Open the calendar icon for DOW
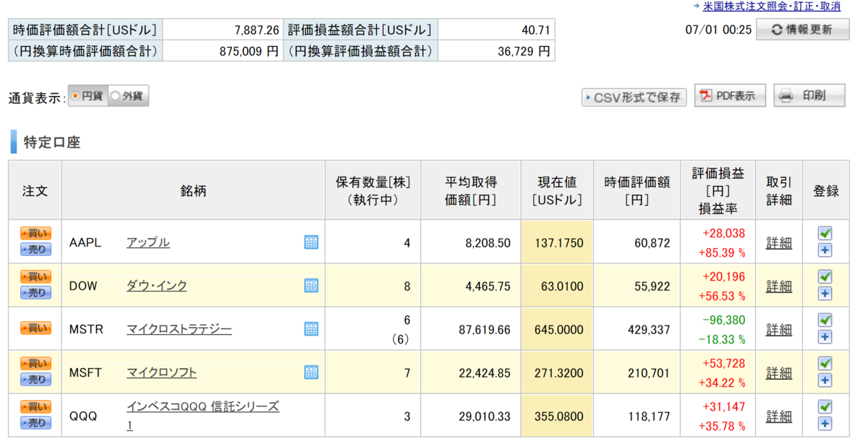This screenshot has width=868, height=447. (x=311, y=286)
